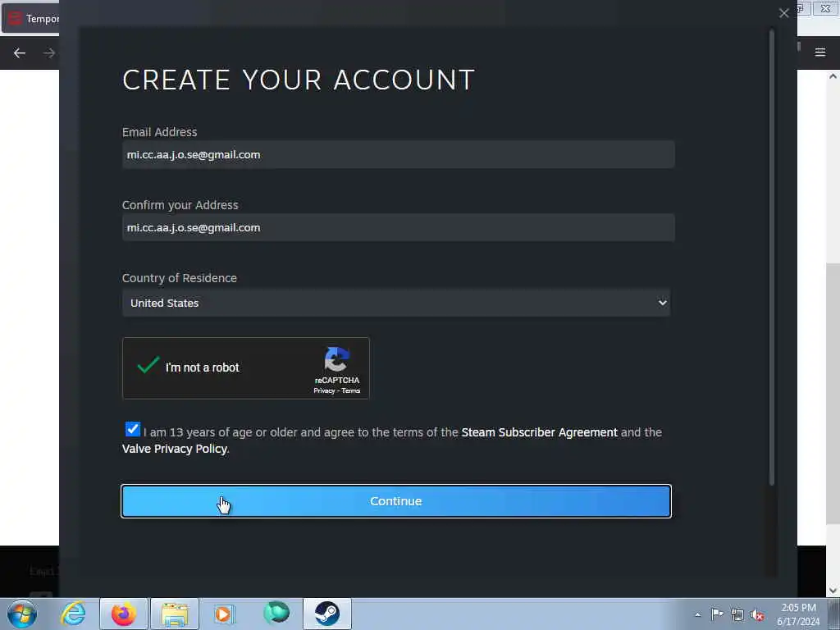
Task: Toggle the I'm not a robot reCAPTCHA
Action: [148, 367]
